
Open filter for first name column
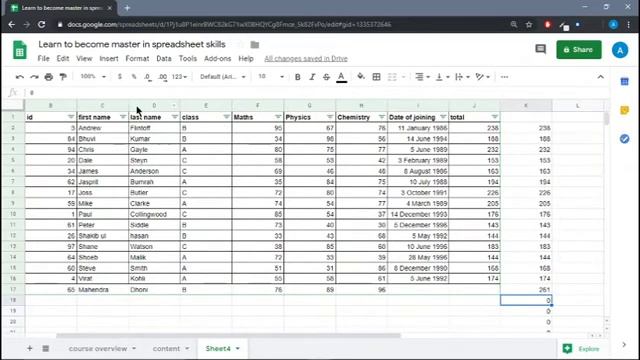click(x=122, y=117)
